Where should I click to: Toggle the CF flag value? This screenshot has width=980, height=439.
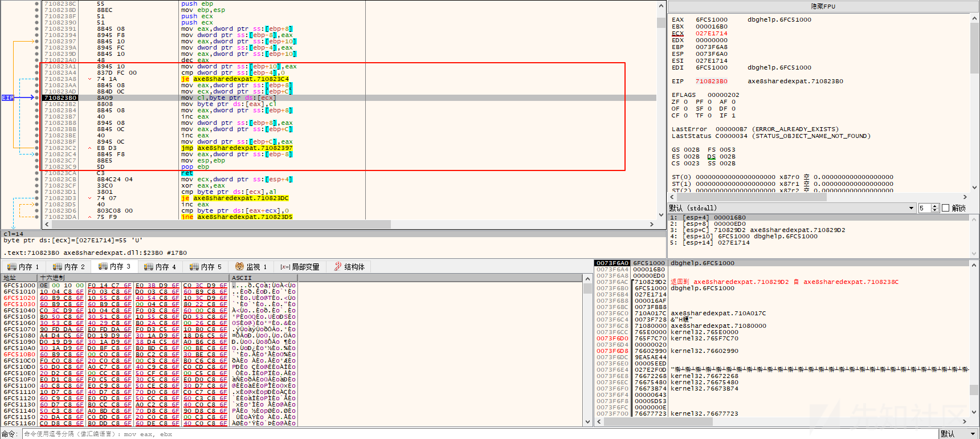(x=686, y=116)
